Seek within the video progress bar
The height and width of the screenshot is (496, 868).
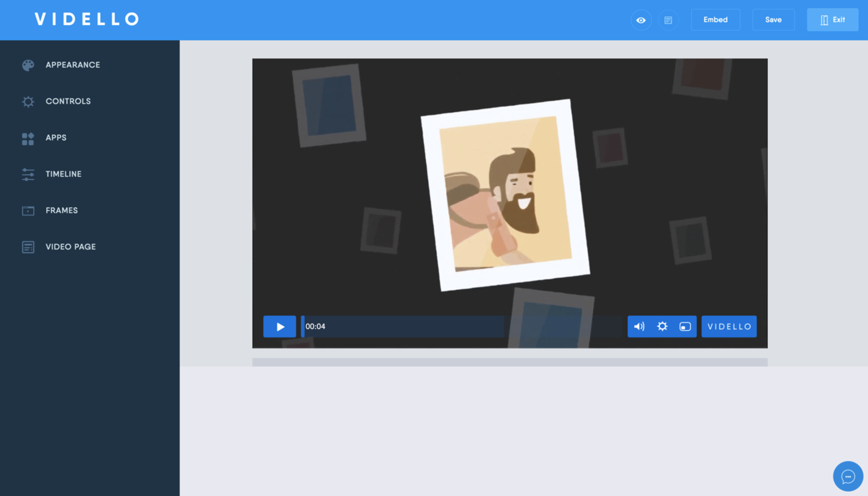[463, 327]
